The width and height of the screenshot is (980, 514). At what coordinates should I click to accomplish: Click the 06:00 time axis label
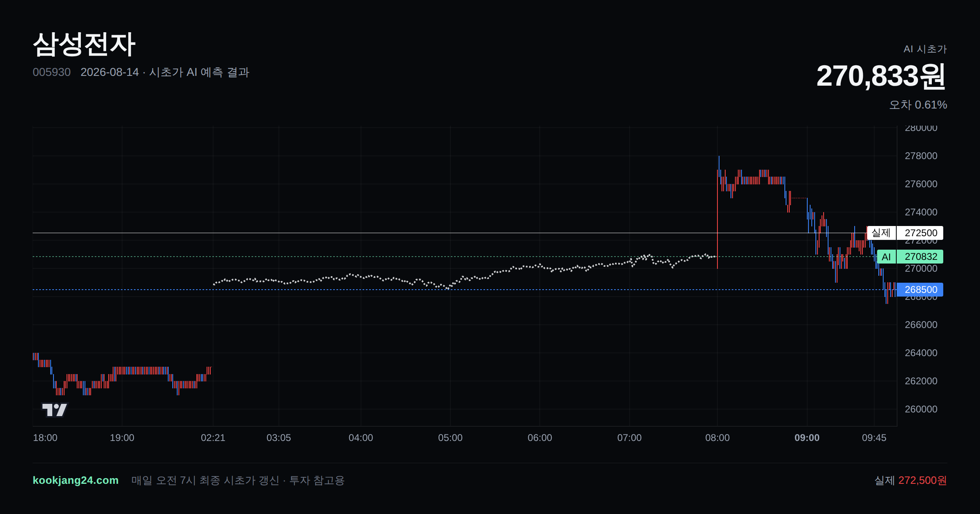(x=540, y=438)
